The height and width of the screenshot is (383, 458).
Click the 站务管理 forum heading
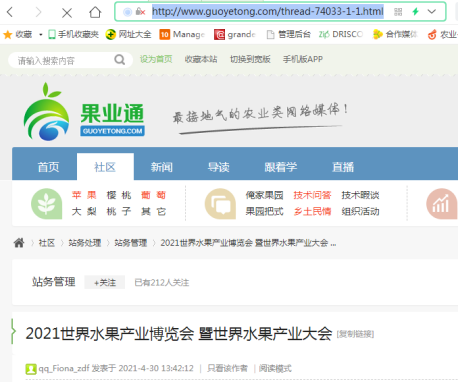(x=54, y=282)
